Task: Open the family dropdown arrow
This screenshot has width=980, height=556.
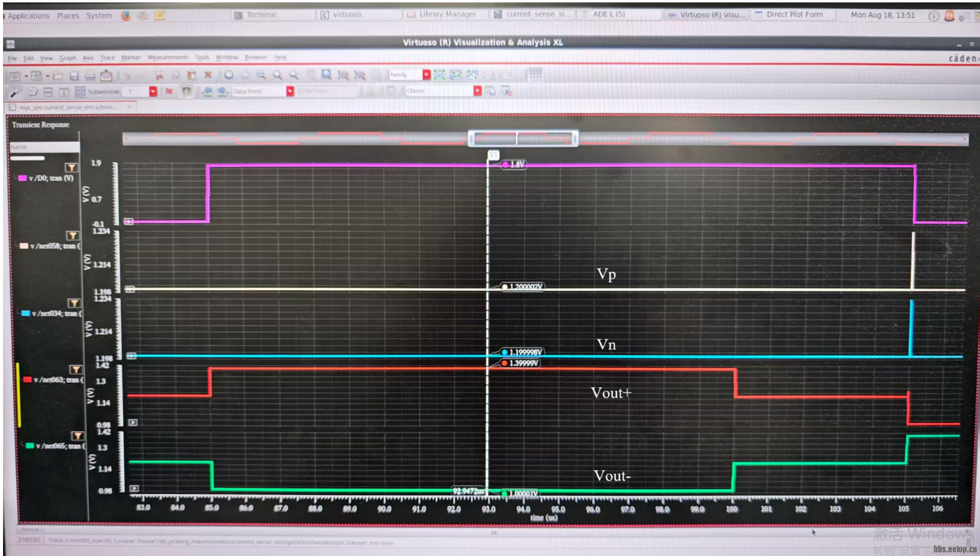Action: point(427,75)
